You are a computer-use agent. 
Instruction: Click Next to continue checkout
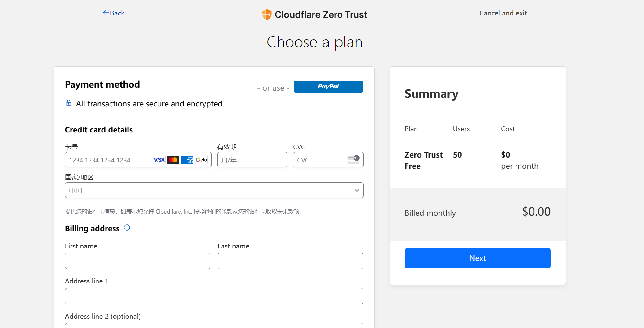(477, 258)
